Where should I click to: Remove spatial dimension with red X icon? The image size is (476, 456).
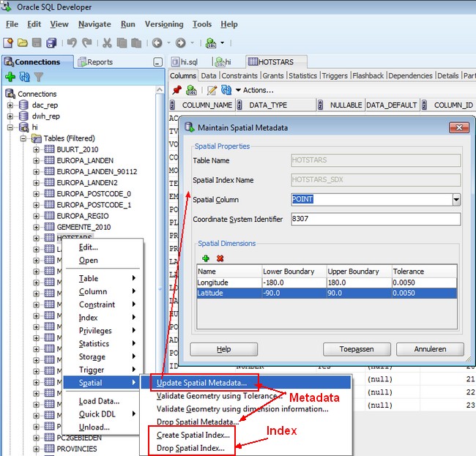(220, 258)
